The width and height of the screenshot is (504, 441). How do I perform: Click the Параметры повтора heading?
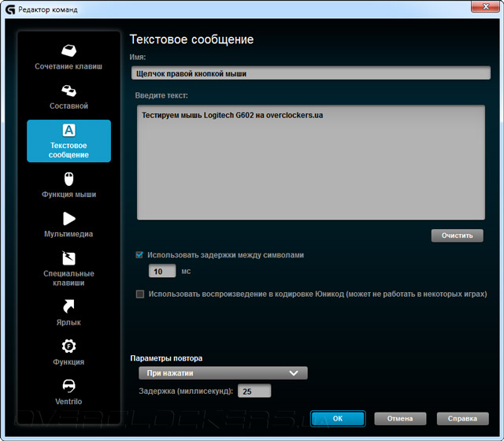coord(166,358)
